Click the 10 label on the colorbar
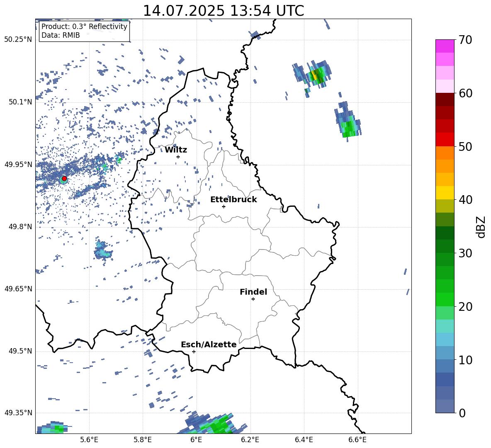Screen dimensions: 491x448 coord(465,360)
